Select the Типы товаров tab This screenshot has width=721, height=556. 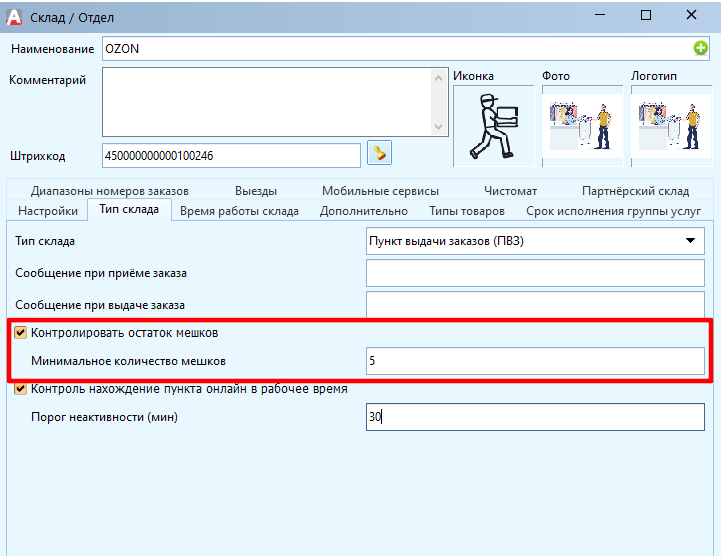pos(466,211)
